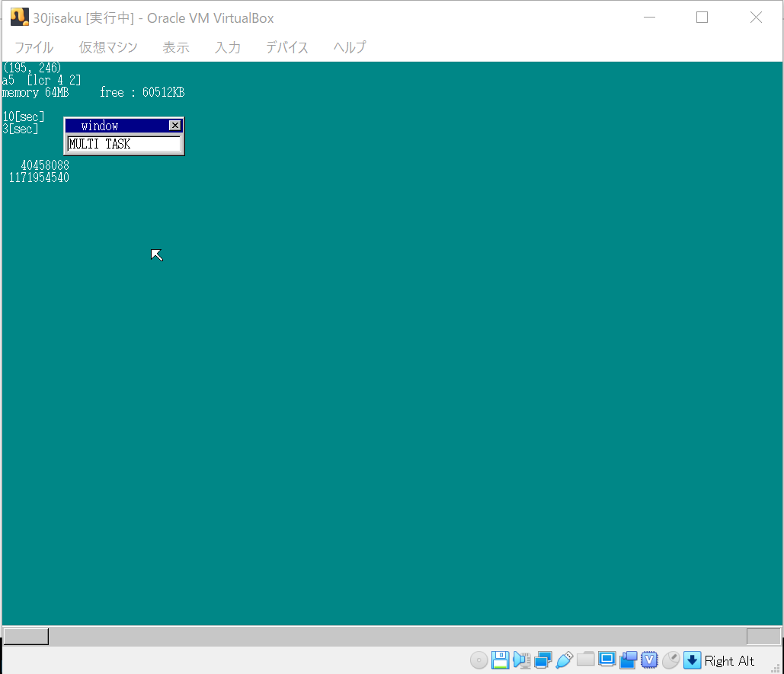Screen dimensions: 784x674
Task: Click the video recording status icon
Action: point(629,660)
